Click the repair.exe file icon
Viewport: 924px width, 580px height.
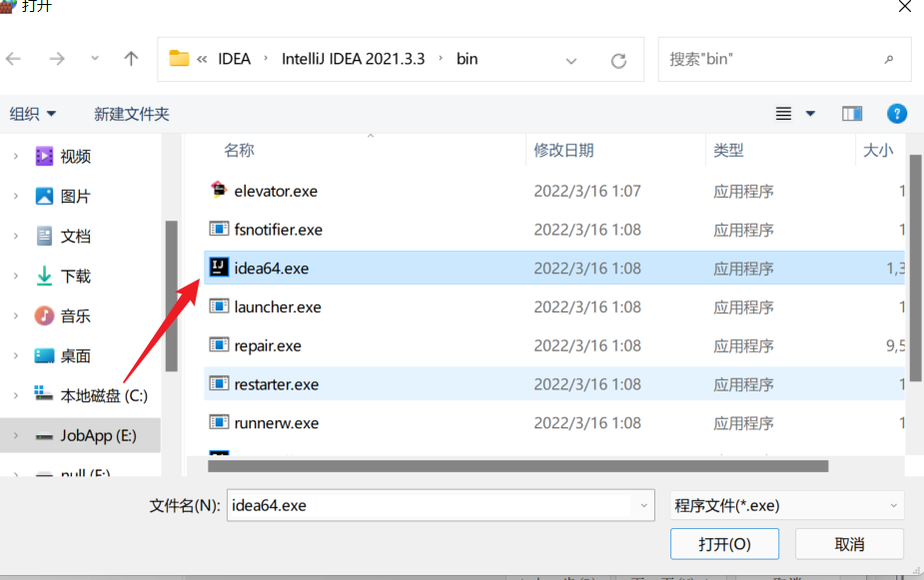click(x=219, y=344)
